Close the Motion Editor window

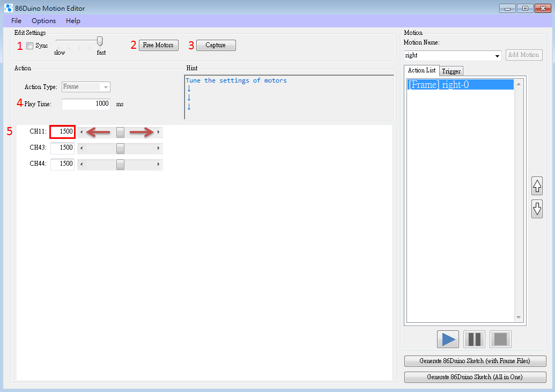pyautogui.click(x=543, y=8)
